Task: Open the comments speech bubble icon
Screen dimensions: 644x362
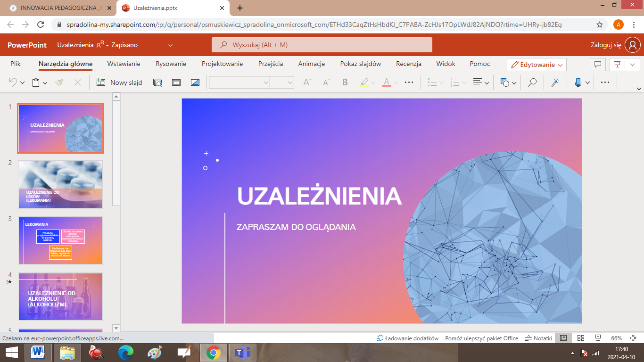Action: tap(598, 64)
